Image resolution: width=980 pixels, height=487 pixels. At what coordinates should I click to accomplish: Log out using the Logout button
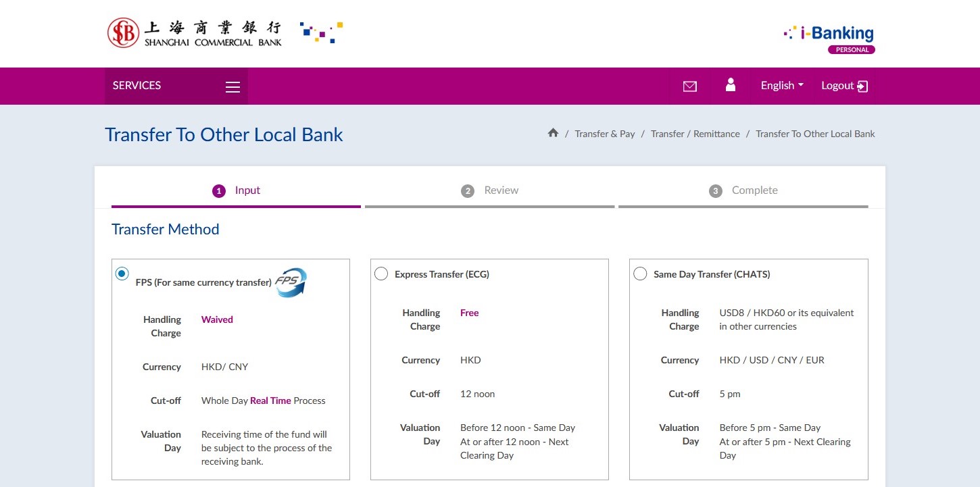(844, 86)
